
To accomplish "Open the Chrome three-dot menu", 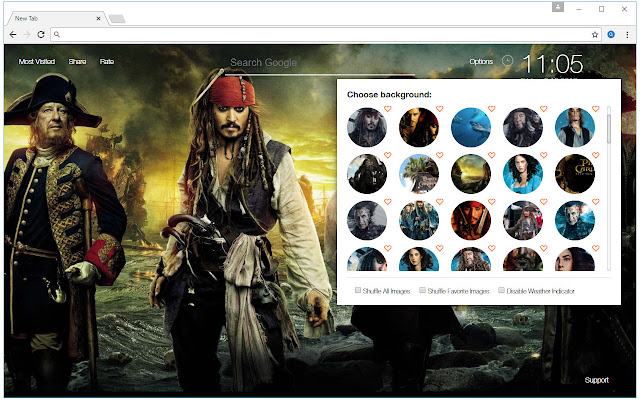I will coord(627,35).
